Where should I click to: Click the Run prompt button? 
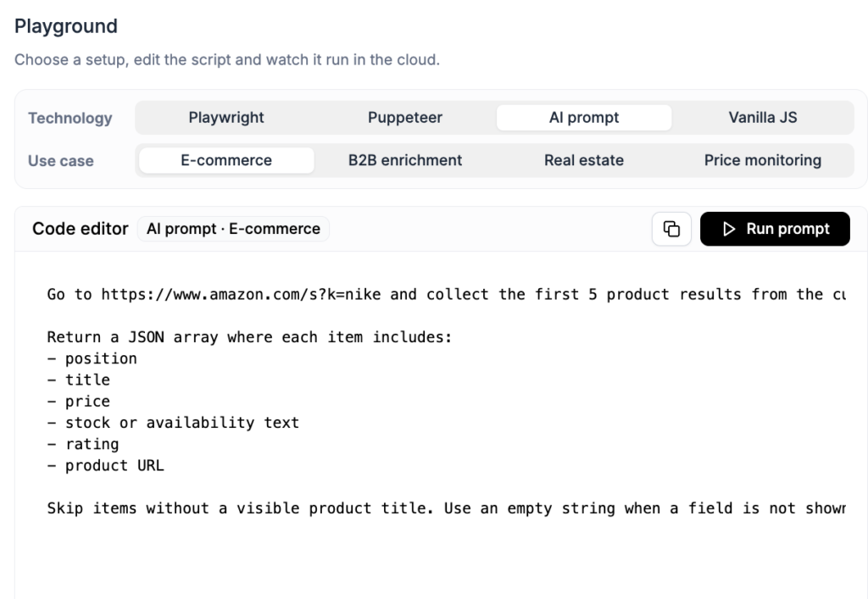[x=775, y=229]
